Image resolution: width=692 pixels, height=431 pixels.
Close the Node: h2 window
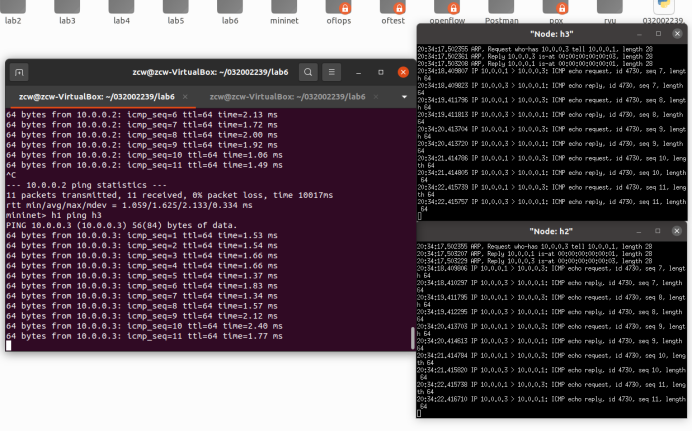[x=677, y=231]
